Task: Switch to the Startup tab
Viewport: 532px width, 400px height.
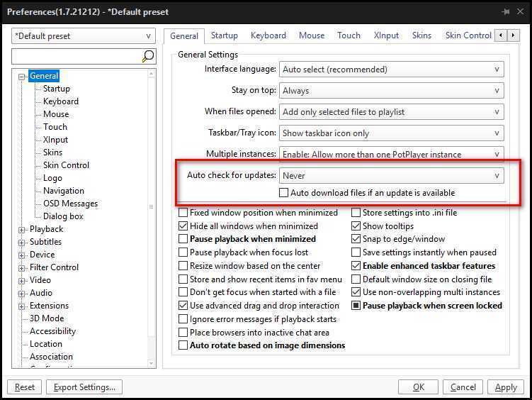Action: (225, 35)
